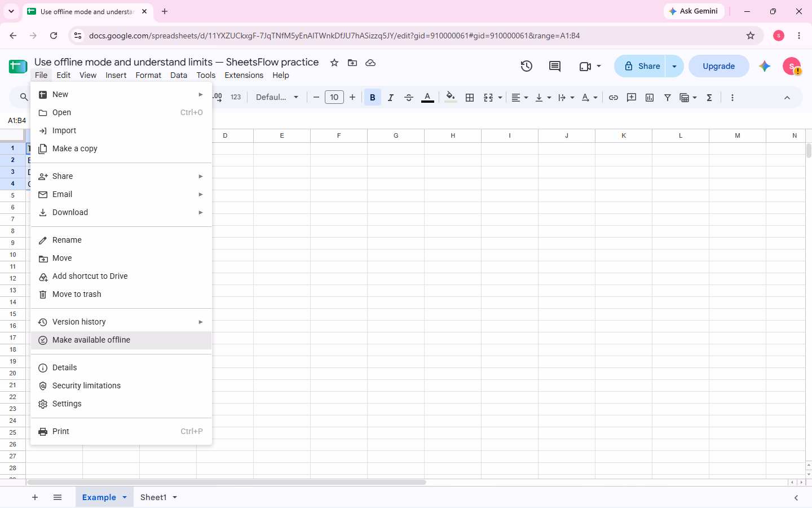Viewport: 812px width, 508px height.
Task: Switch to the Sheet1 tab
Action: point(153,497)
